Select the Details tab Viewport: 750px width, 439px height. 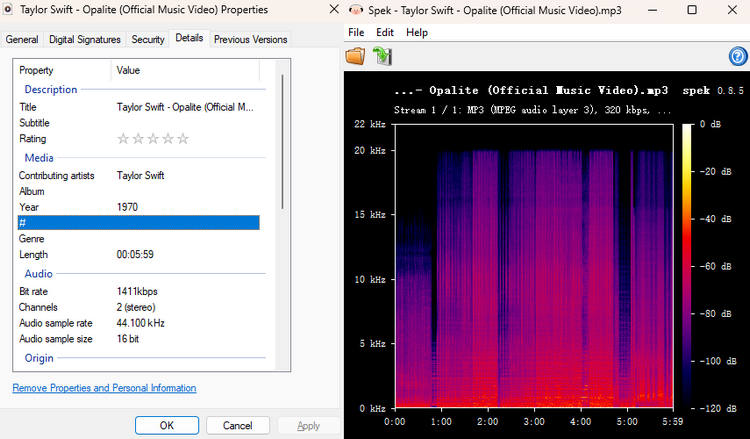pos(189,38)
